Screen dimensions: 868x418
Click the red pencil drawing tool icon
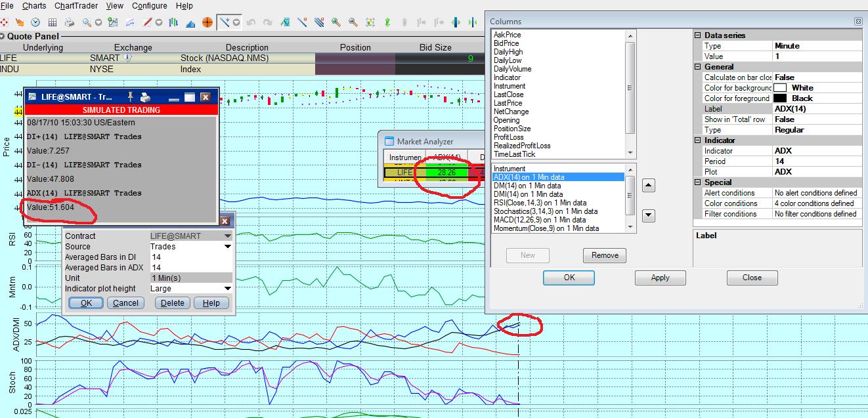147,22
